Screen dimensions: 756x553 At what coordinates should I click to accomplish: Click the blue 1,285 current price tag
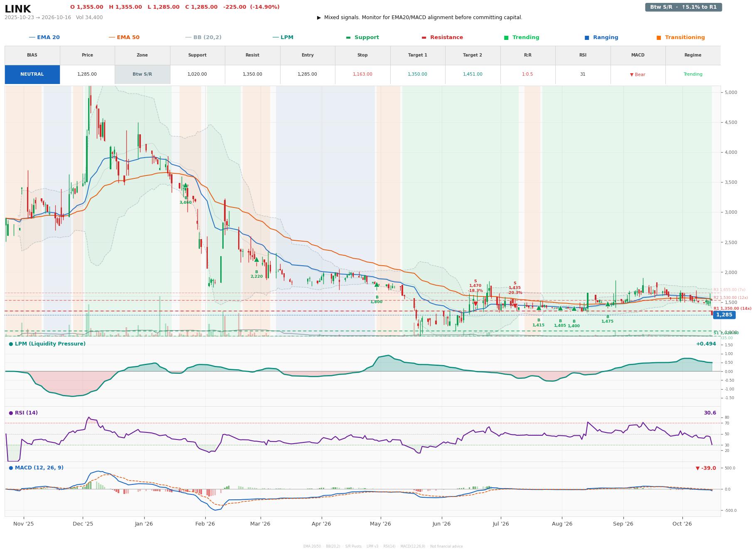[724, 315]
